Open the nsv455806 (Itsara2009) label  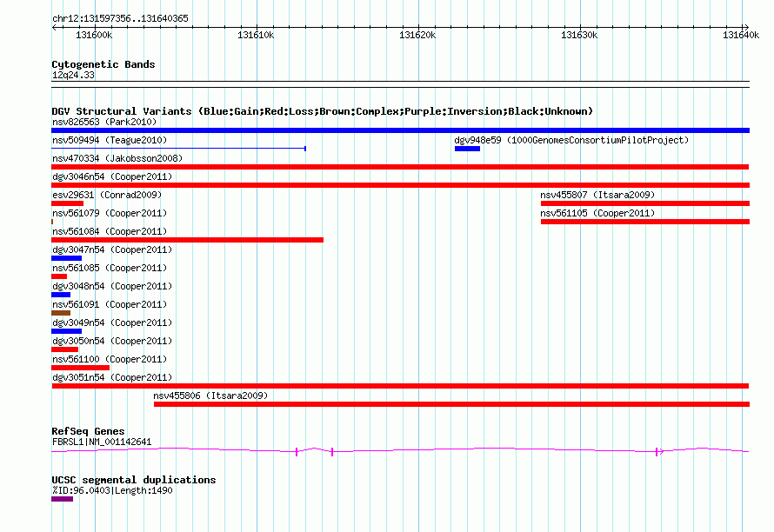click(x=210, y=396)
